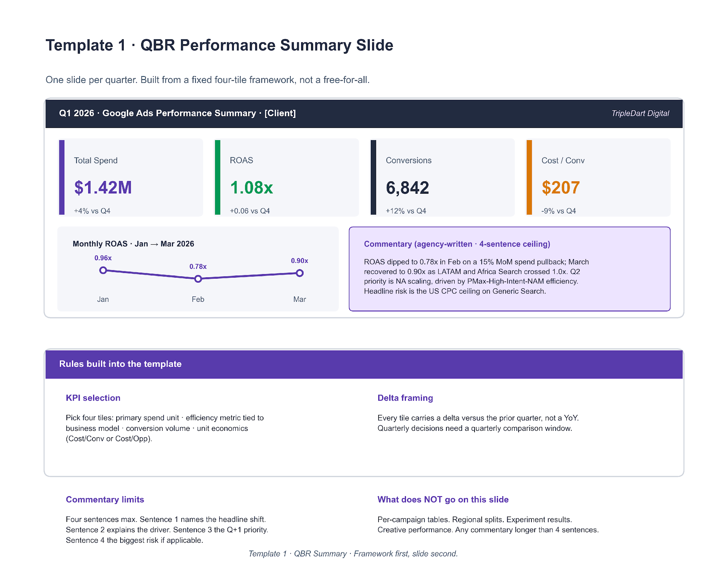Click the Template 1 QBR page title
The height and width of the screenshot is (583, 728).
[x=219, y=46]
